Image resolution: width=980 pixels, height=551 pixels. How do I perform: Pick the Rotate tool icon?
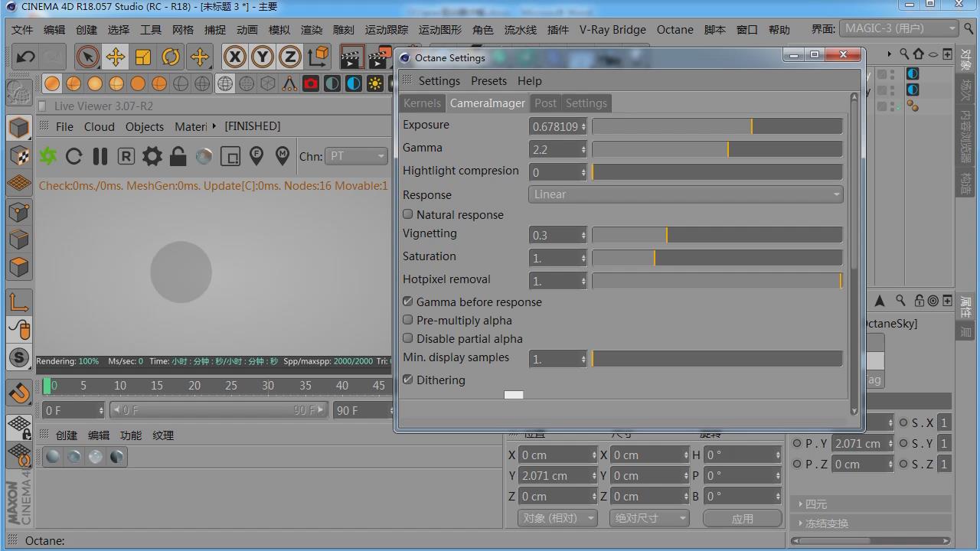(171, 57)
